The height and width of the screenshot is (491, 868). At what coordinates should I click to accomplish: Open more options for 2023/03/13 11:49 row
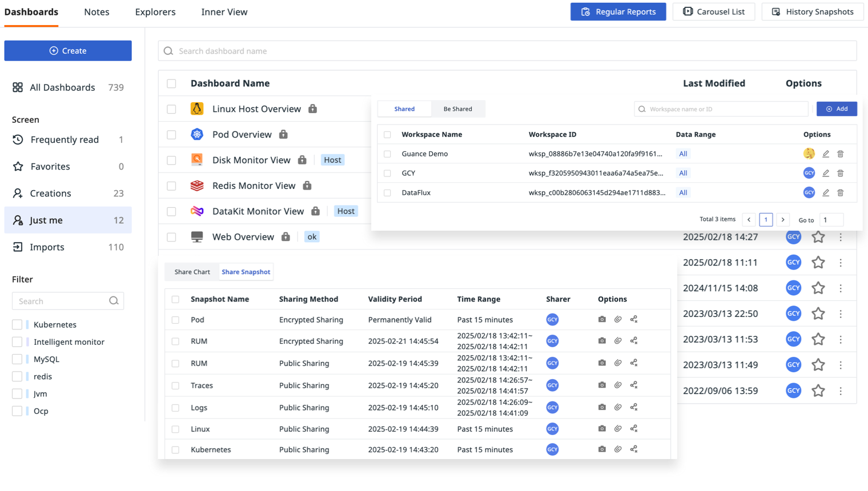(841, 365)
